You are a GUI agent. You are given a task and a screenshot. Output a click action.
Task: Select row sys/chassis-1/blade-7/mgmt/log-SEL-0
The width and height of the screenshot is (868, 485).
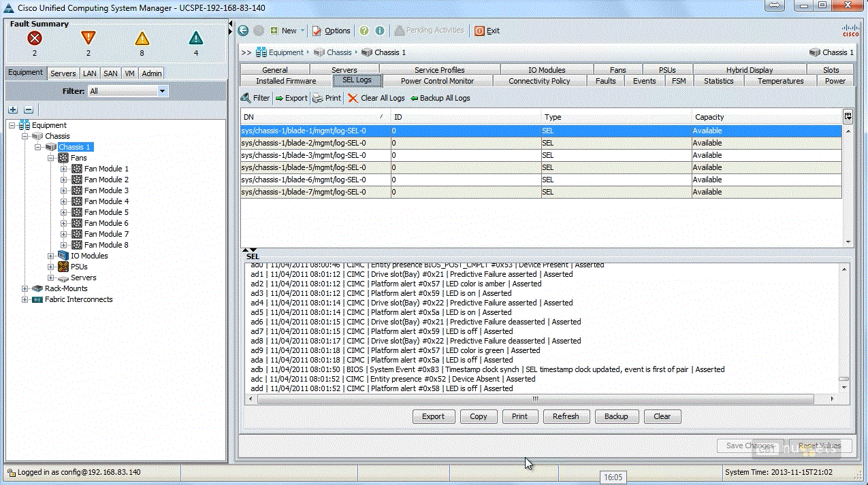(541, 192)
